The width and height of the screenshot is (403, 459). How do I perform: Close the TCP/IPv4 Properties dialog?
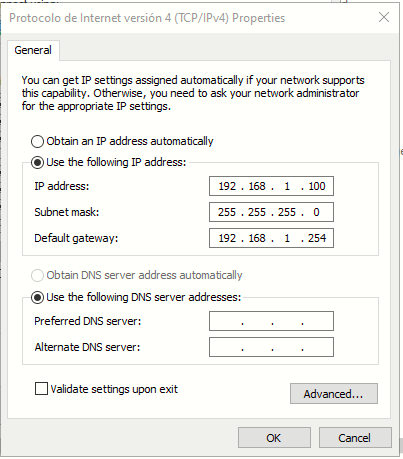point(384,17)
